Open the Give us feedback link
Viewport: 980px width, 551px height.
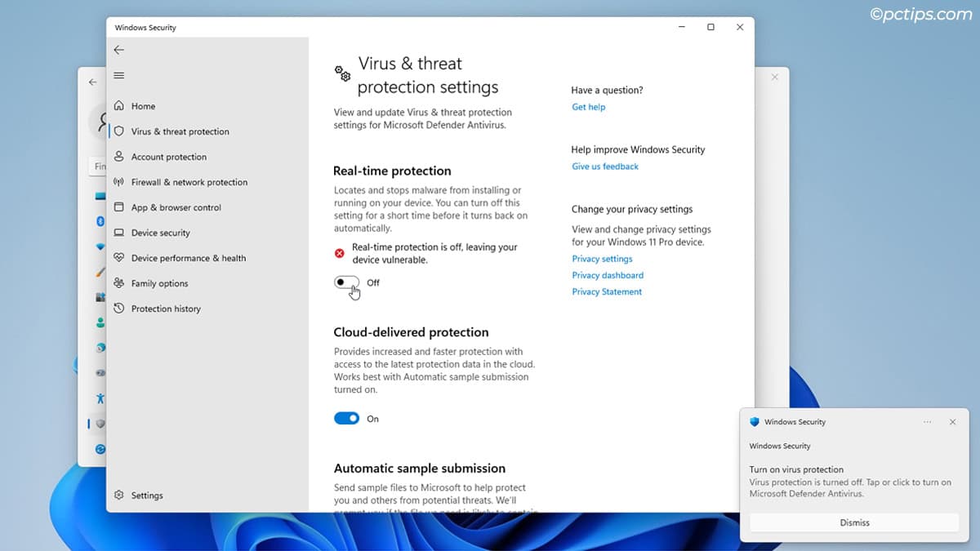coord(605,167)
